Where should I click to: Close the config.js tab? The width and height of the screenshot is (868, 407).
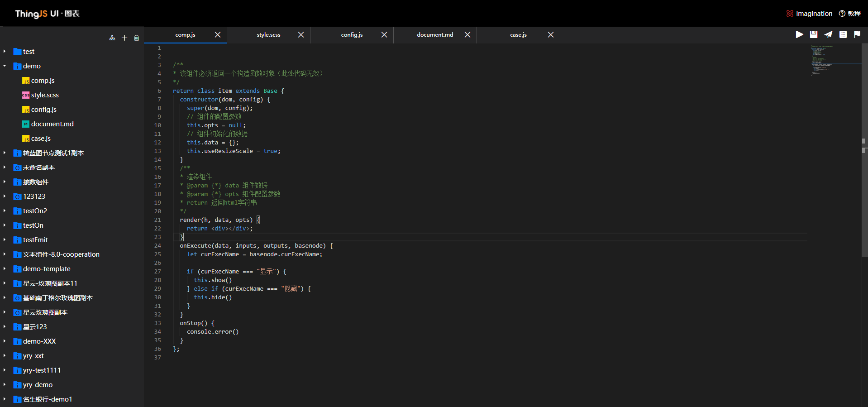(x=384, y=35)
